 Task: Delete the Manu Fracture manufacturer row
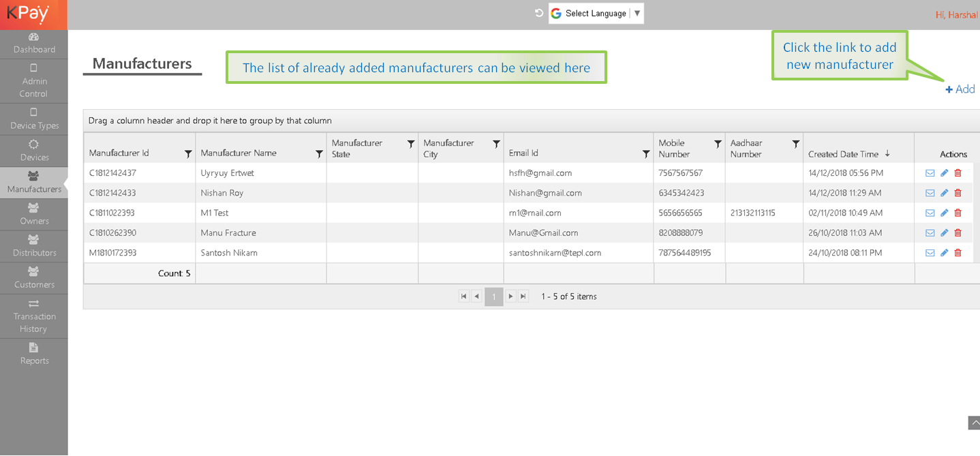pos(958,233)
